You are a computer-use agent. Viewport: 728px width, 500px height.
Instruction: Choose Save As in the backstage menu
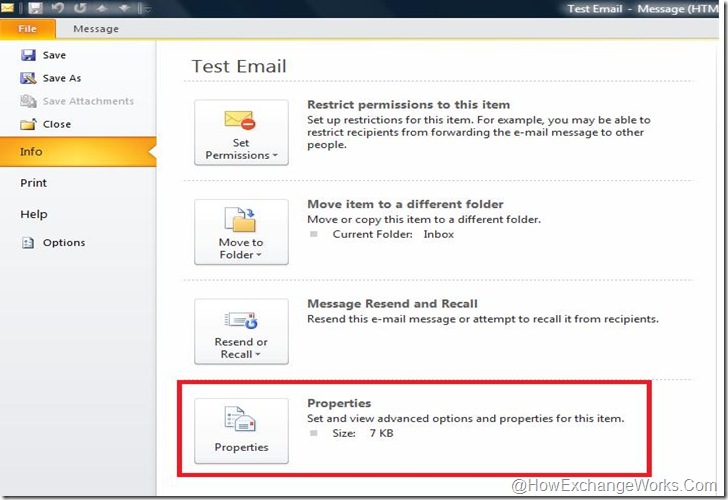62,78
